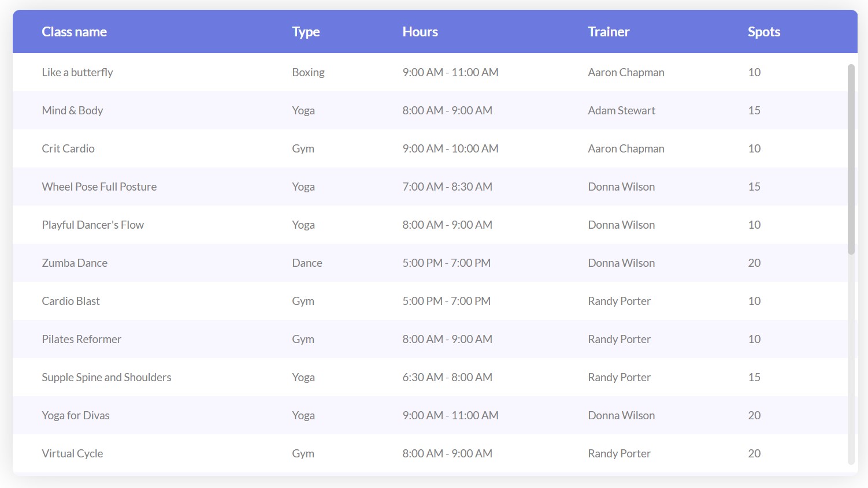Viewport: 868px width, 488px height.
Task: Click the '7:00 AM - 8:30 AM' hours cell
Action: pyautogui.click(x=447, y=187)
